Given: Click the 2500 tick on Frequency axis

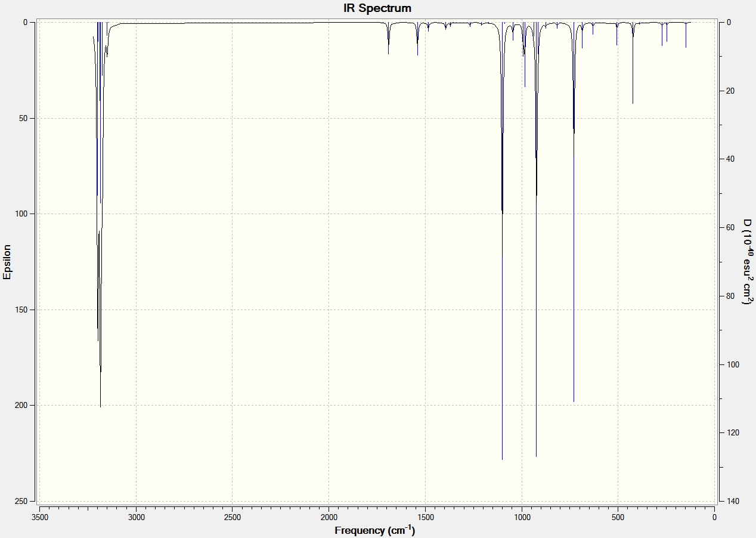Looking at the screenshot, I should 233,518.
